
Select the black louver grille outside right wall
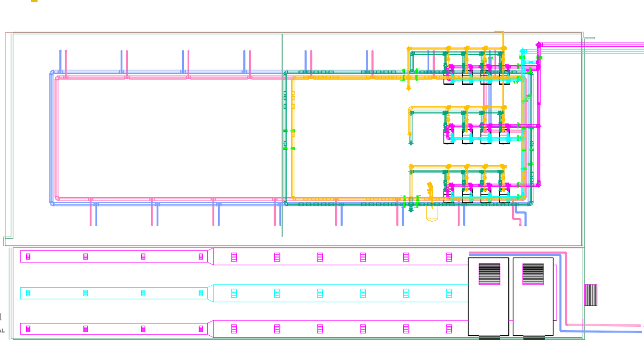pos(590,295)
